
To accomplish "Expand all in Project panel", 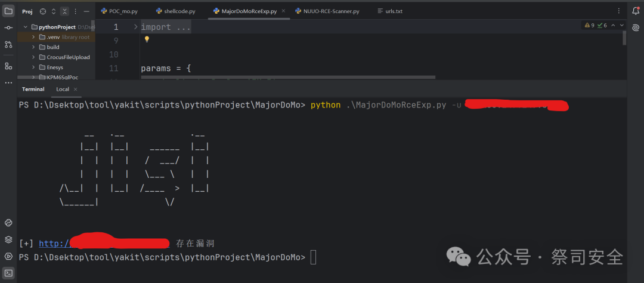I will click(54, 11).
